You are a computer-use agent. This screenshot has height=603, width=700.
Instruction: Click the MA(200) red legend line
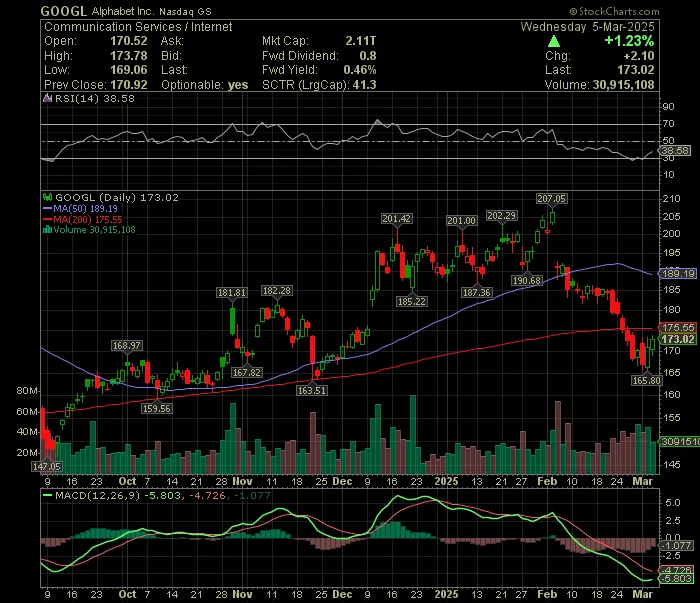[x=47, y=219]
